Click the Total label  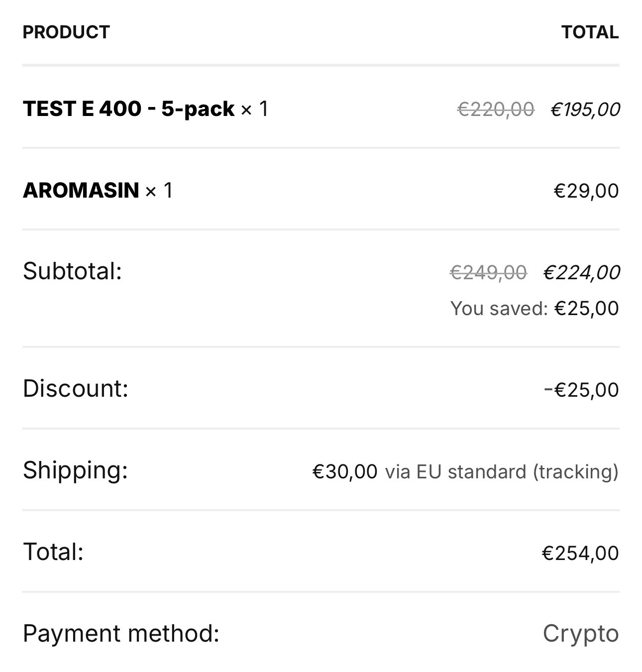pos(53,552)
